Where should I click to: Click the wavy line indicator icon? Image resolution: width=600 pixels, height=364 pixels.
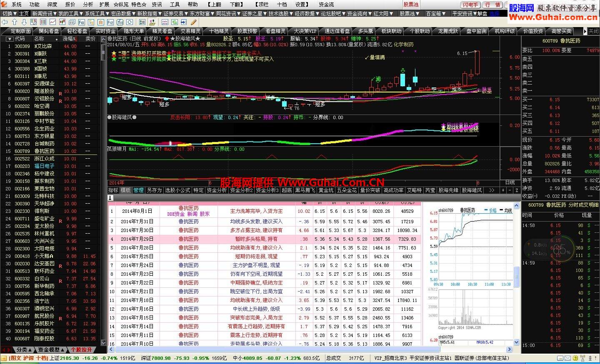click(165, 22)
